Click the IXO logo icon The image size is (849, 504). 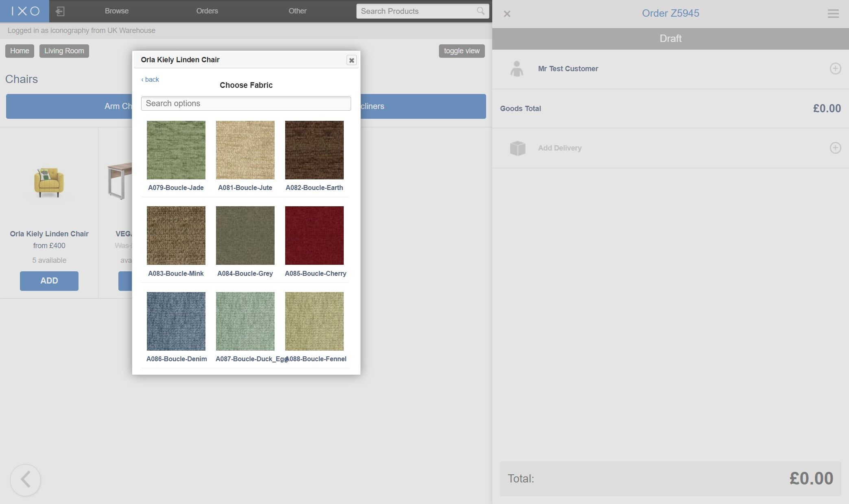click(25, 11)
